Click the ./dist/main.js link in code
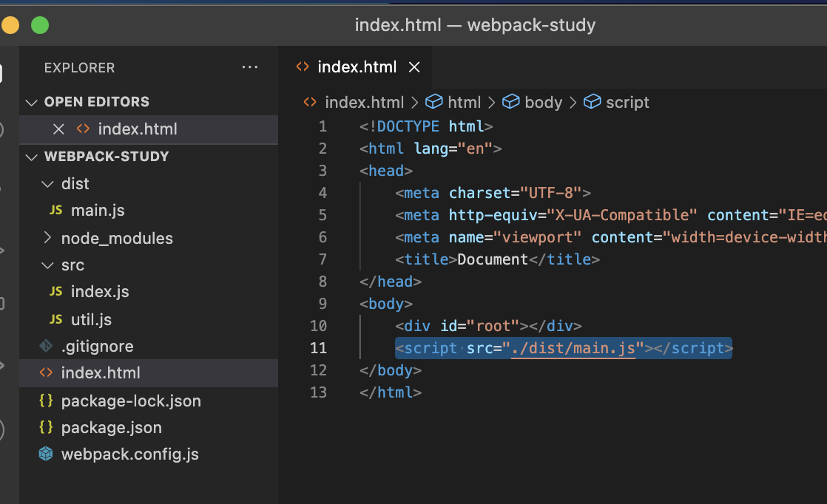This screenshot has width=827, height=504. [x=573, y=349]
